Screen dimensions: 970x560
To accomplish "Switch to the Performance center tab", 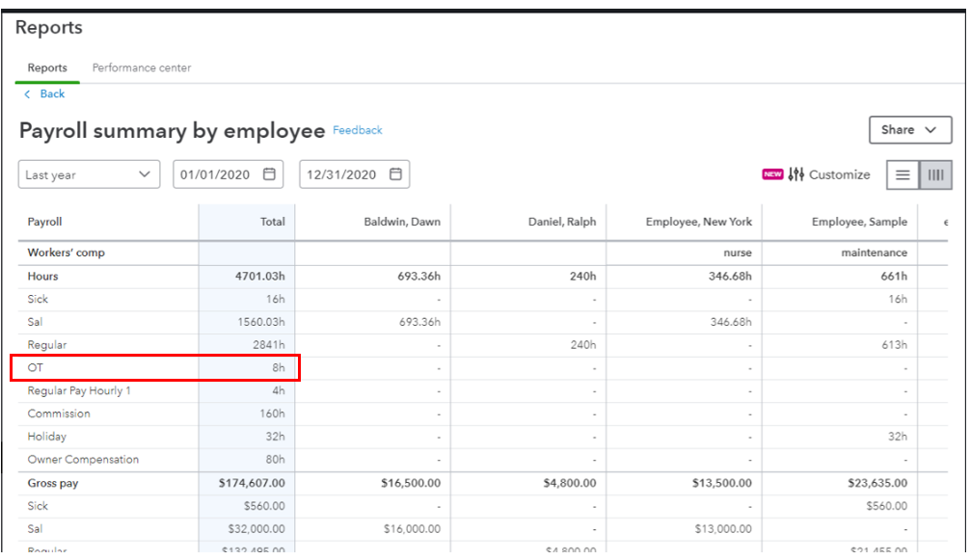I will tap(141, 68).
